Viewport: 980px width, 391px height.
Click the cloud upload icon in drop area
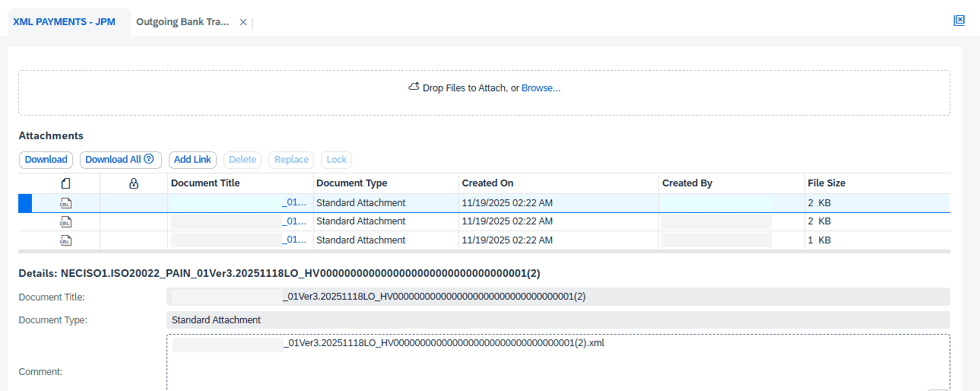(414, 87)
